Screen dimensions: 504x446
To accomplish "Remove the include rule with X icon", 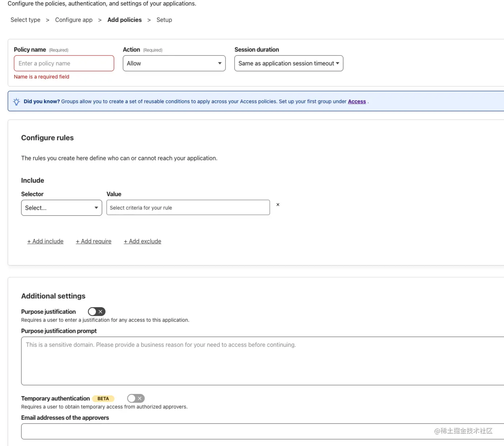I will coord(278,205).
